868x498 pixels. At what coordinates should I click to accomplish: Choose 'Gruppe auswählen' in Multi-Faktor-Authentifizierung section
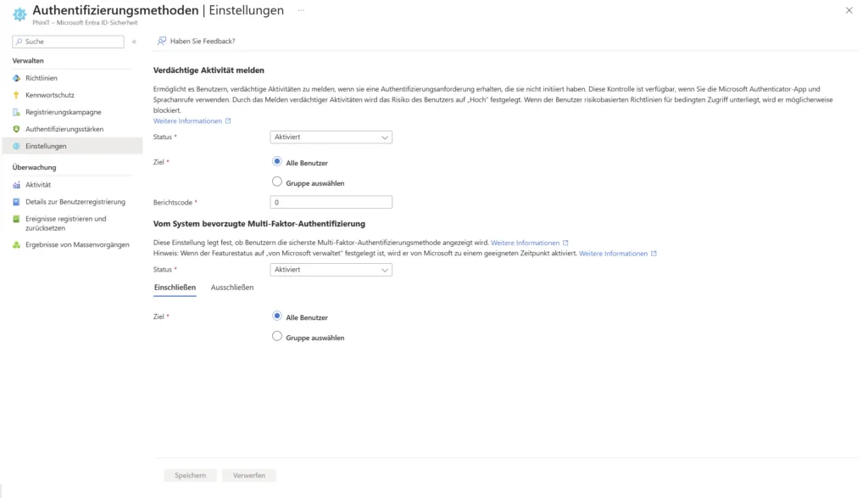(x=277, y=337)
